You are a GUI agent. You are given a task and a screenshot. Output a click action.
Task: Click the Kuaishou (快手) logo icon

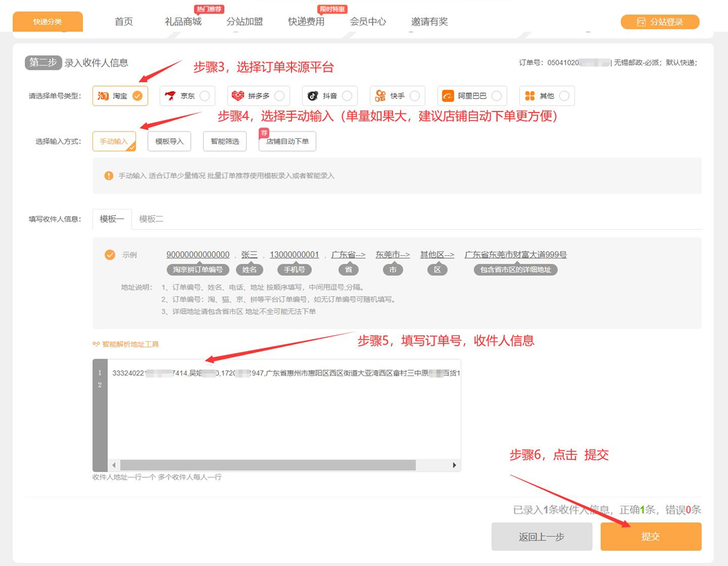click(x=379, y=96)
